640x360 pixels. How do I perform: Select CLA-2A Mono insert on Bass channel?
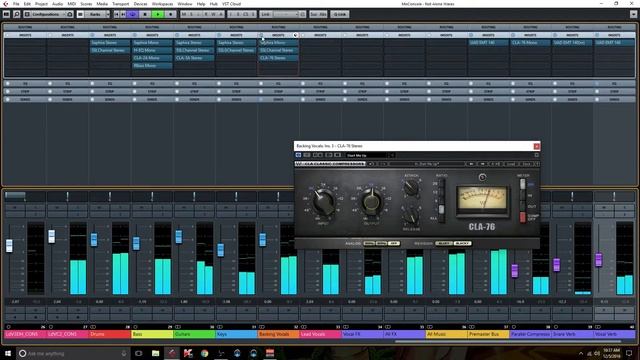click(151, 58)
